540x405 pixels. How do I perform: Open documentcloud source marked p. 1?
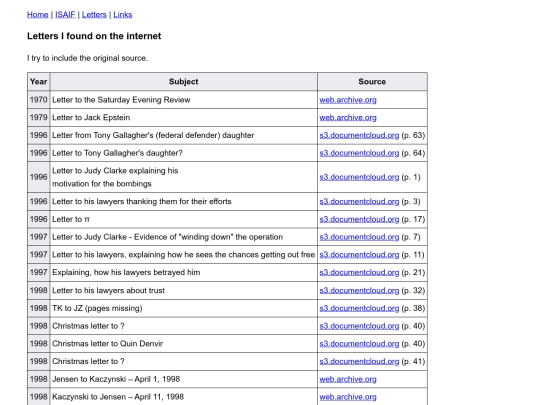(359, 177)
